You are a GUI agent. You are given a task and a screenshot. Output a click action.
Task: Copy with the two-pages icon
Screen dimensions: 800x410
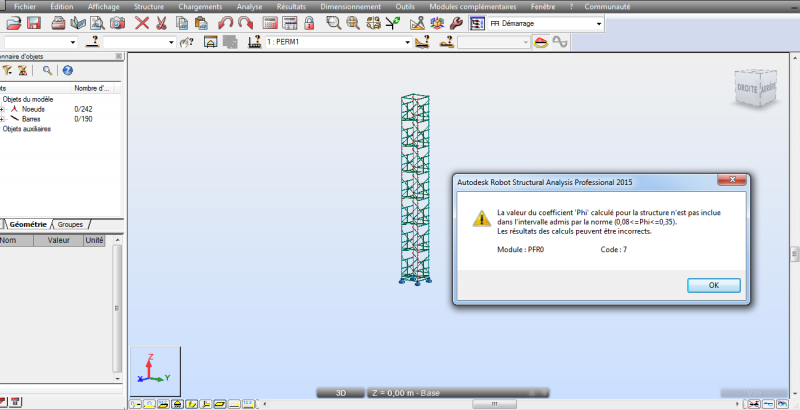(182, 23)
